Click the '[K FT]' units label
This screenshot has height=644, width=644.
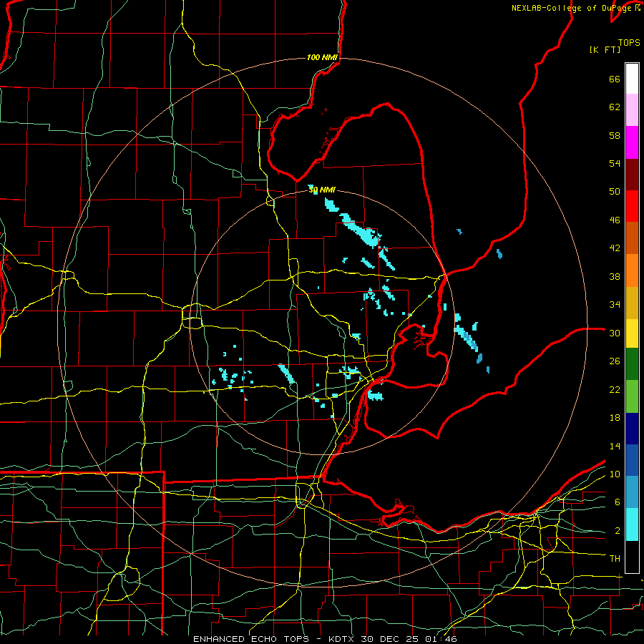[x=605, y=50]
